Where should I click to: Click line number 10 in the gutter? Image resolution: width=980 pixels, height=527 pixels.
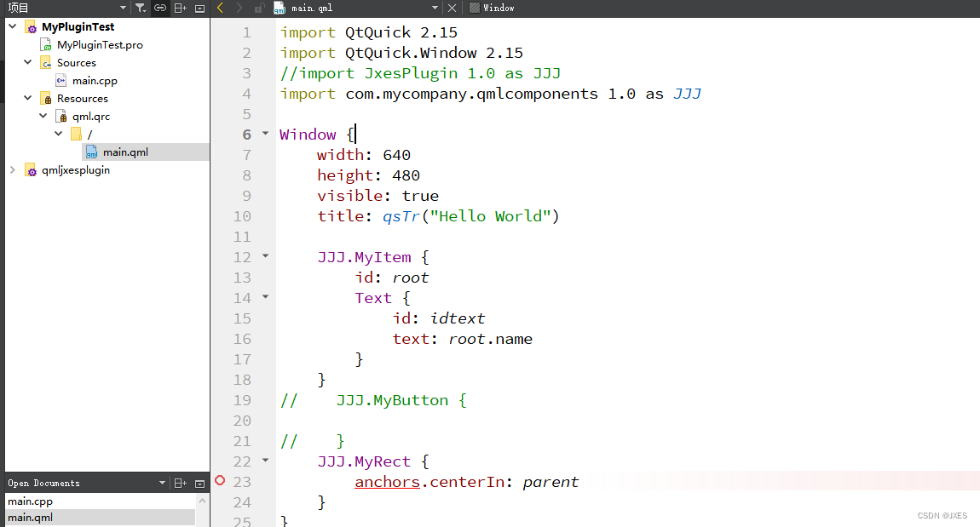point(243,216)
